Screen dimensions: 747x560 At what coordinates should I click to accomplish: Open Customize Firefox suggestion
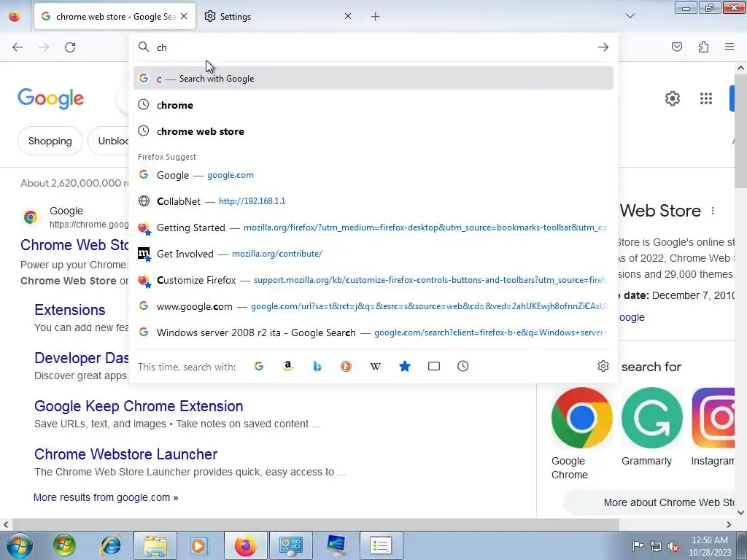coord(373,279)
